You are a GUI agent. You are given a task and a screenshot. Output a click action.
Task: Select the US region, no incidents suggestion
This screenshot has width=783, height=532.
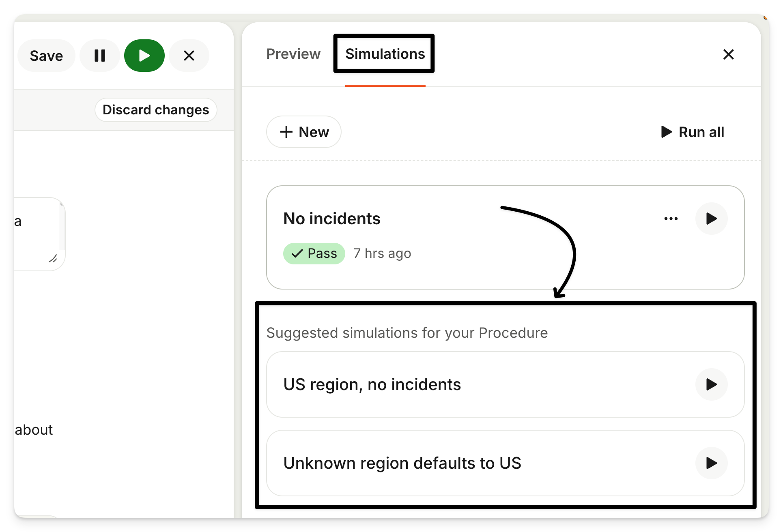506,384
